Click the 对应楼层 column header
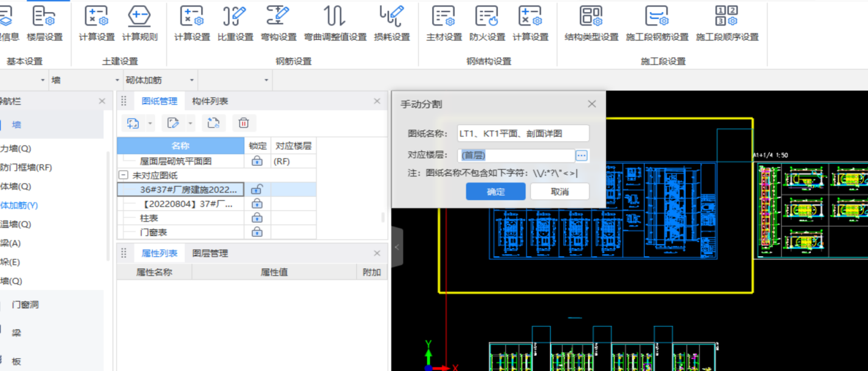 [294, 146]
